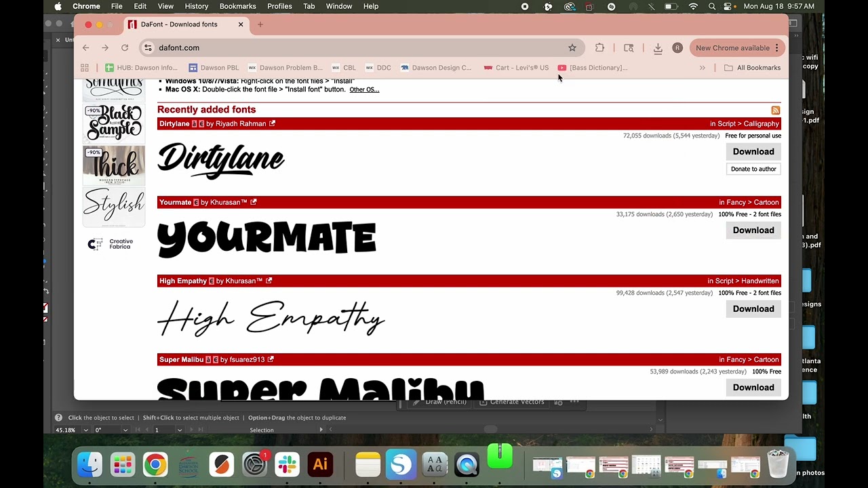Open the View menu
The image size is (868, 488).
coord(165,6)
